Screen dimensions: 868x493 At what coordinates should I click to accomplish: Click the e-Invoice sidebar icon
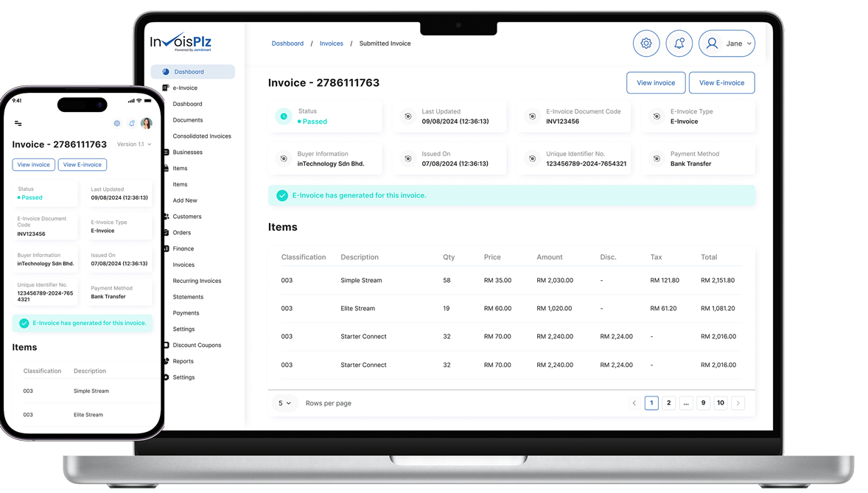coord(166,88)
